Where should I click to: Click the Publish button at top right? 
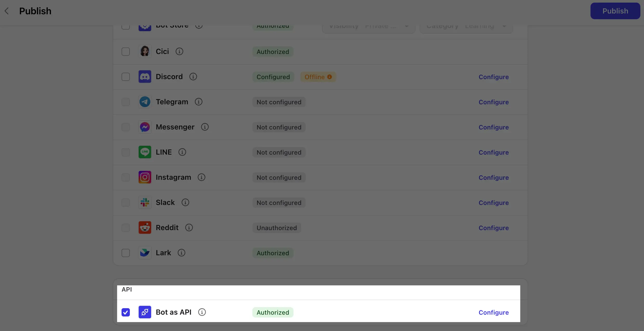coord(615,11)
